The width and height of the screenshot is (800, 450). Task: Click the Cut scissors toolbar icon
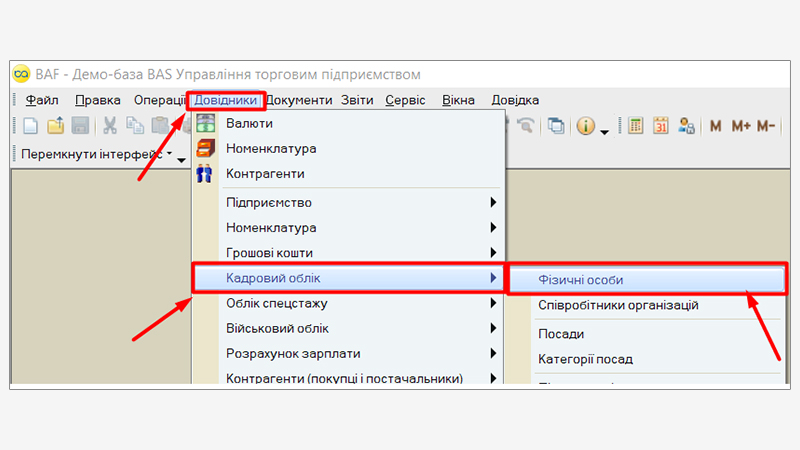point(110,126)
